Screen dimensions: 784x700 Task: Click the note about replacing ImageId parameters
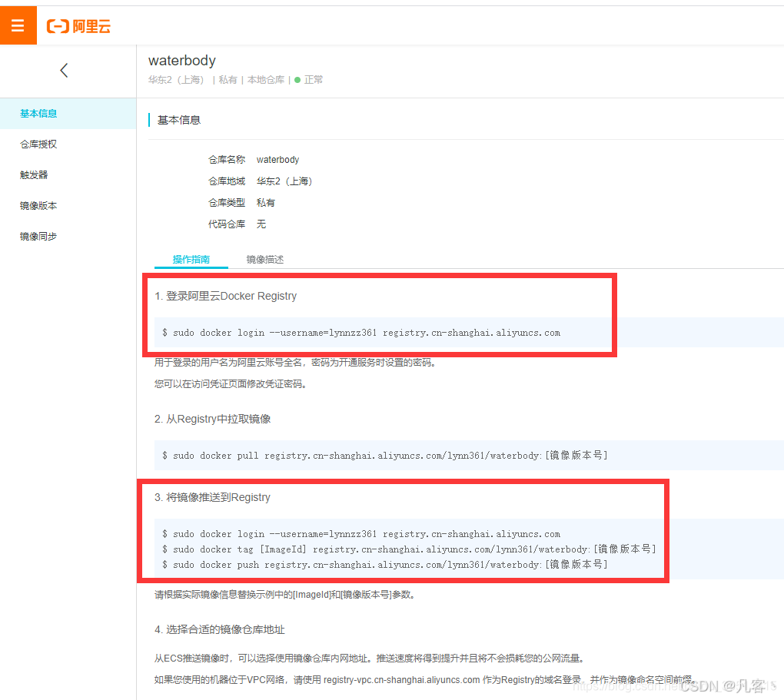click(284, 595)
